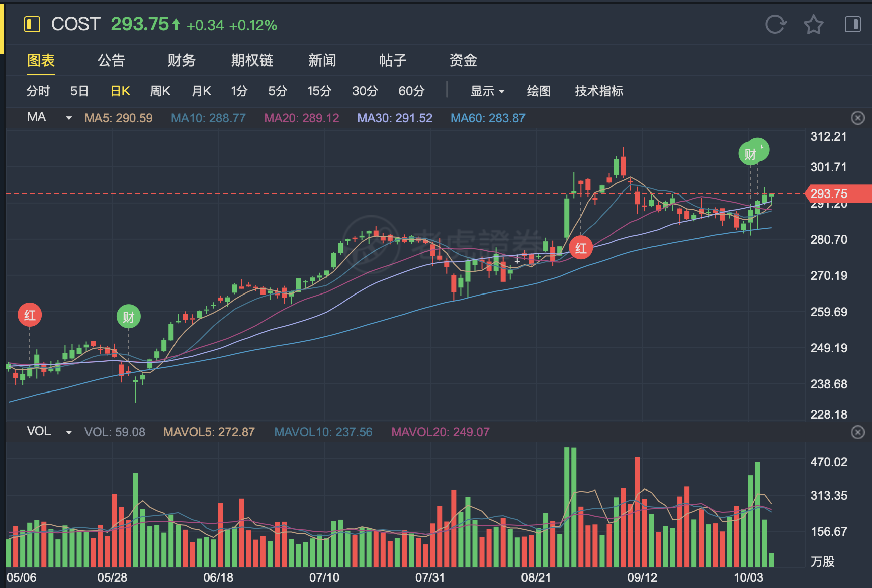872x588 pixels.
Task: Click the 470.02 volume axis label
Action: coord(829,462)
